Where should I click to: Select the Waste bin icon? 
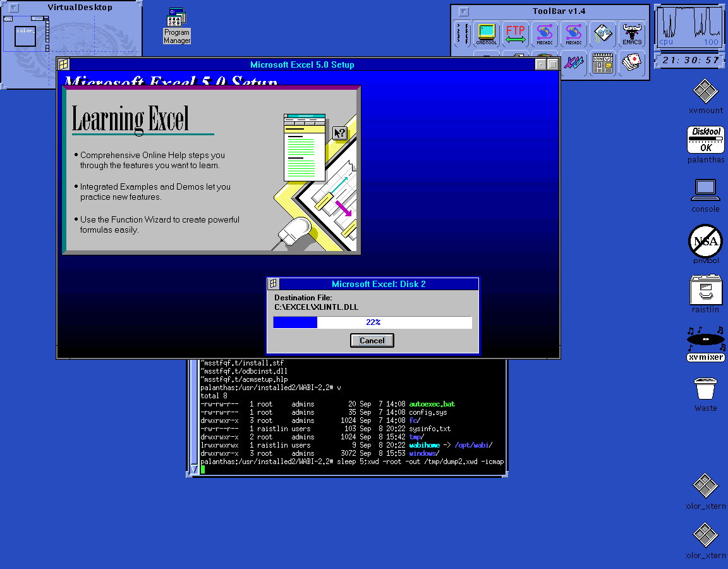706,395
